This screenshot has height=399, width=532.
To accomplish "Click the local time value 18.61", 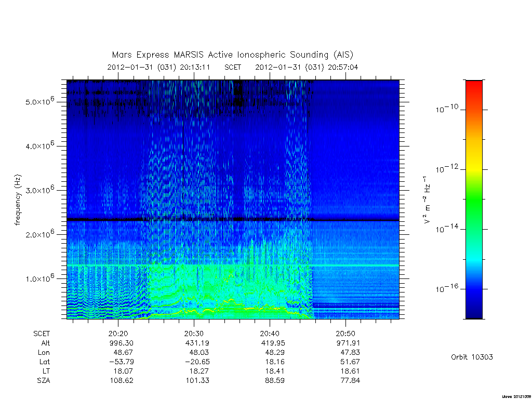I will click(350, 371).
